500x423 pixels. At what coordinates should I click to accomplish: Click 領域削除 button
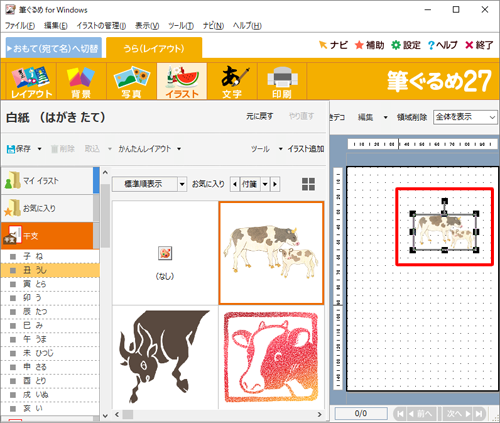(x=412, y=117)
